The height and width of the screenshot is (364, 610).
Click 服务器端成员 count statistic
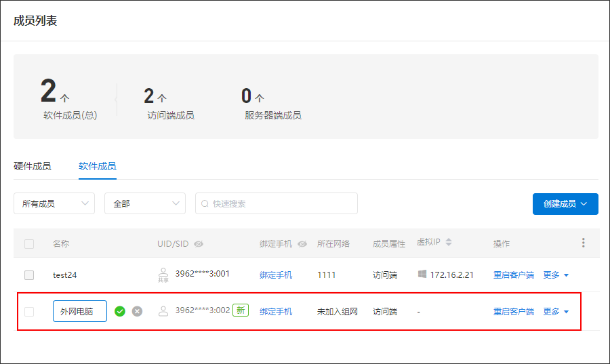[x=272, y=103]
